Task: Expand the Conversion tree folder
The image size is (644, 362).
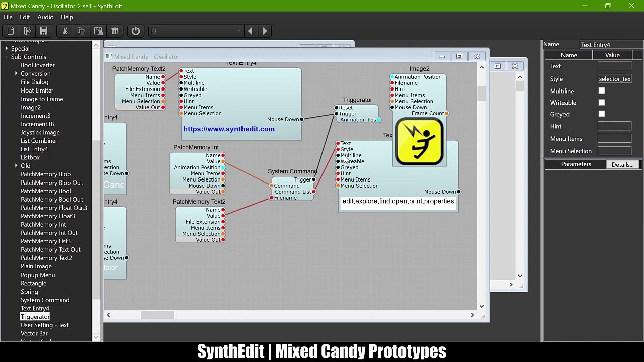Action: 16,74
